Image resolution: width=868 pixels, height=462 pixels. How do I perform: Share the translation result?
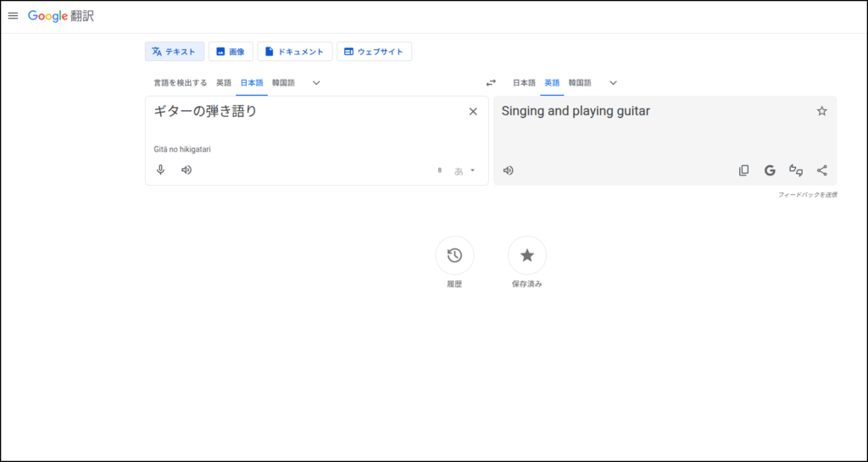[821, 170]
